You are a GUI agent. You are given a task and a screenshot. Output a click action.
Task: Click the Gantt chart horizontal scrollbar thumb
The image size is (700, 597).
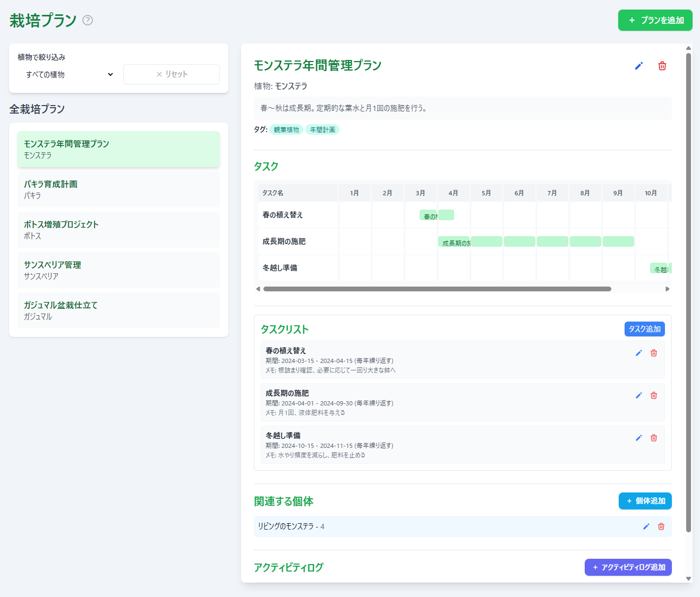pyautogui.click(x=437, y=289)
